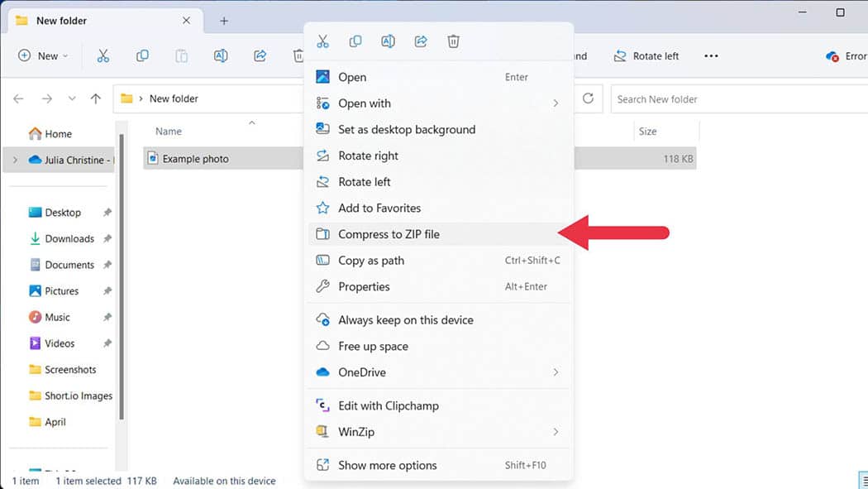The height and width of the screenshot is (489, 868).
Task: Click the New folder tab title
Action: click(x=61, y=21)
